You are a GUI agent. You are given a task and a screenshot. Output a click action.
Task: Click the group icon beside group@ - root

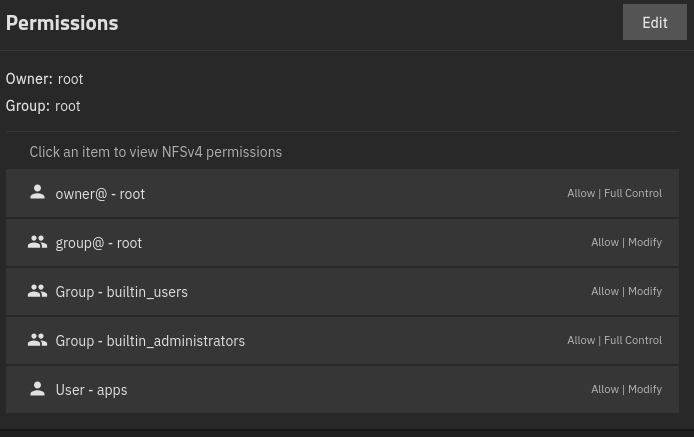[38, 242]
